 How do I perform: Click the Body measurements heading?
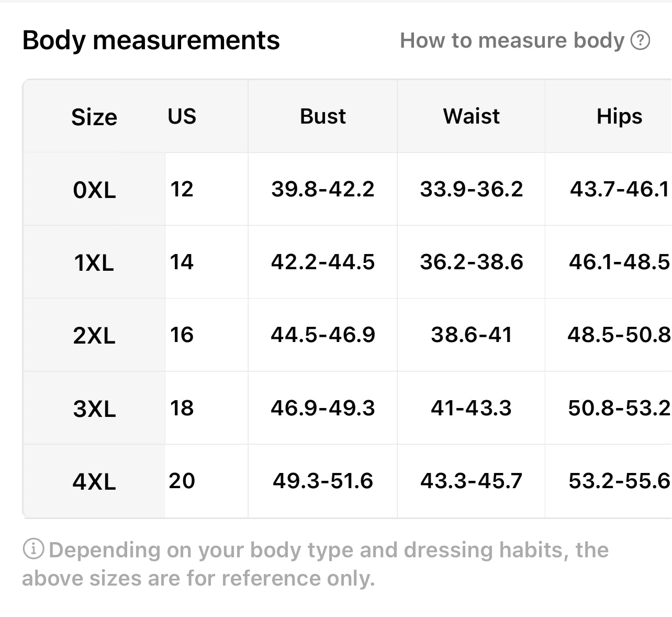(151, 40)
